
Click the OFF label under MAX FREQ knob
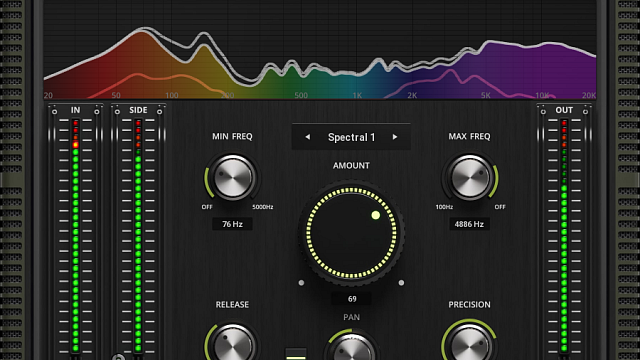(x=500, y=207)
